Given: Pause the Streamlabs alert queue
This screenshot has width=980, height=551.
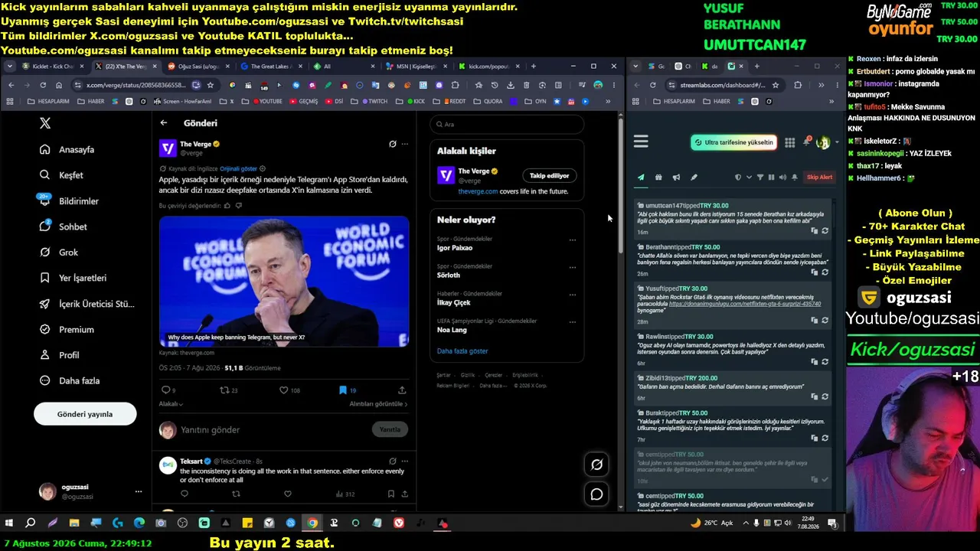Looking at the screenshot, I should pos(771,178).
